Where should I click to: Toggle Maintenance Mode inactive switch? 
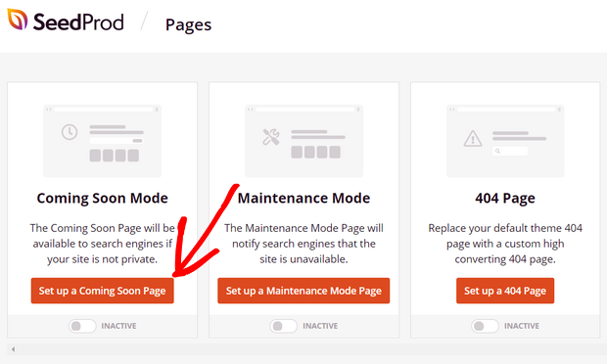284,326
